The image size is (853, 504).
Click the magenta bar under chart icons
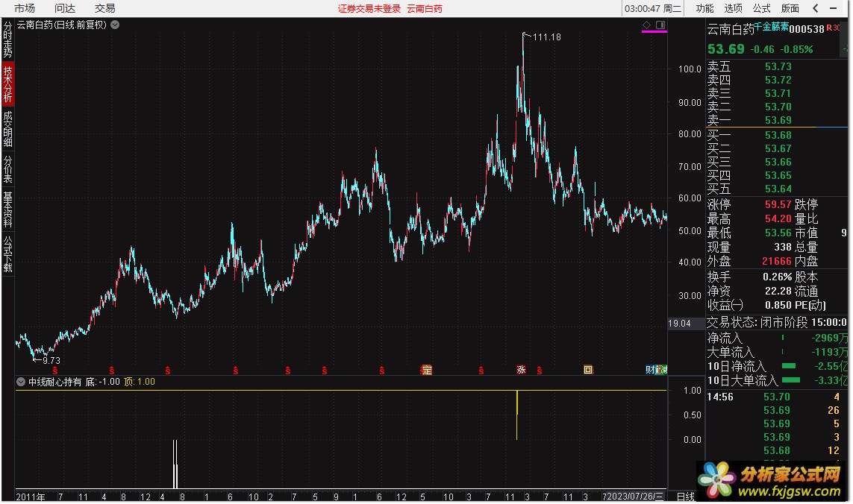pyautogui.click(x=654, y=31)
